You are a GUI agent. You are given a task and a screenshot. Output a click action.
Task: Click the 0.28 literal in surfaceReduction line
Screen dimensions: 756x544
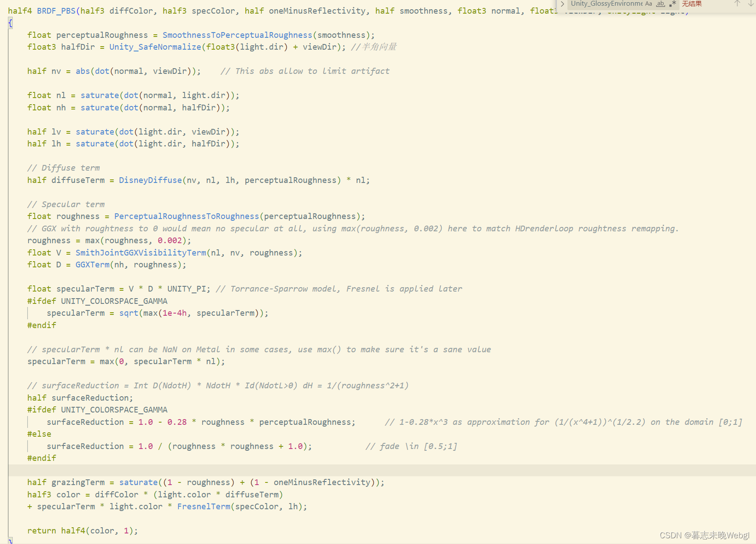[x=177, y=422]
